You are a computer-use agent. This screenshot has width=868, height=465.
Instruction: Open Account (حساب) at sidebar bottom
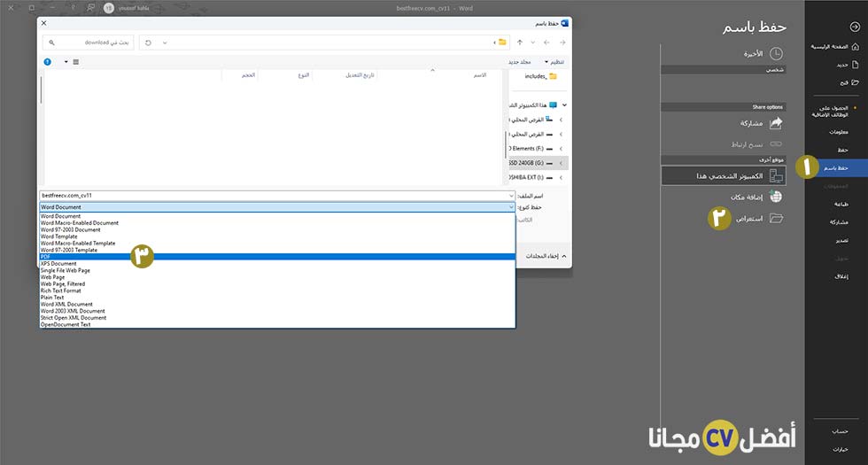(x=841, y=430)
